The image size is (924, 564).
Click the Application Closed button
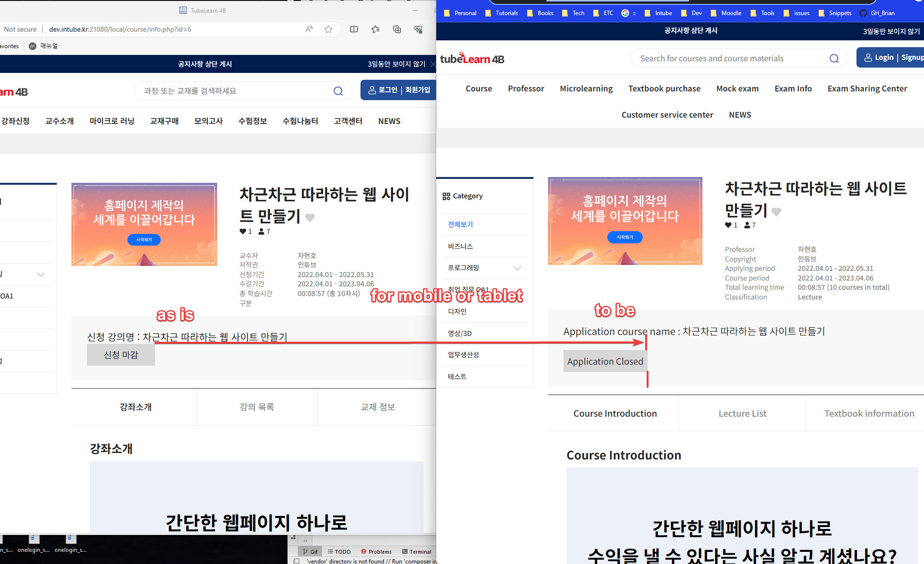605,361
